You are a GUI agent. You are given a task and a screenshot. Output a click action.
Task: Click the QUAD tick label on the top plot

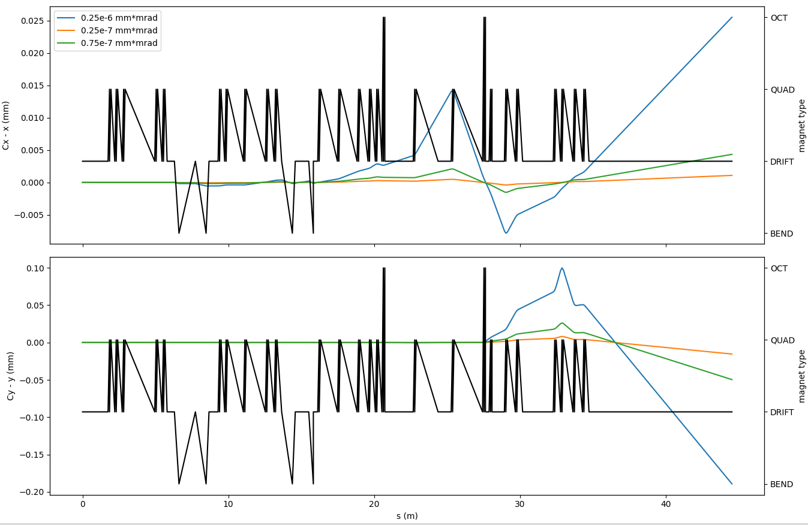(x=783, y=90)
